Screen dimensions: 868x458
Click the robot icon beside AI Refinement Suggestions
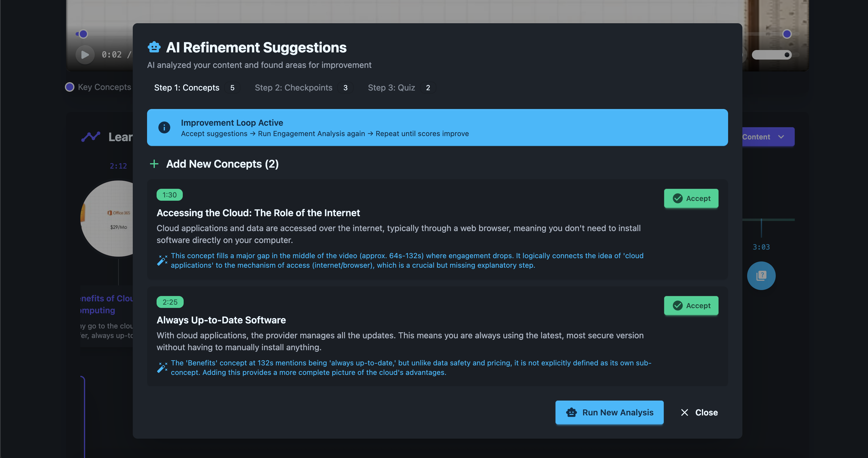154,47
